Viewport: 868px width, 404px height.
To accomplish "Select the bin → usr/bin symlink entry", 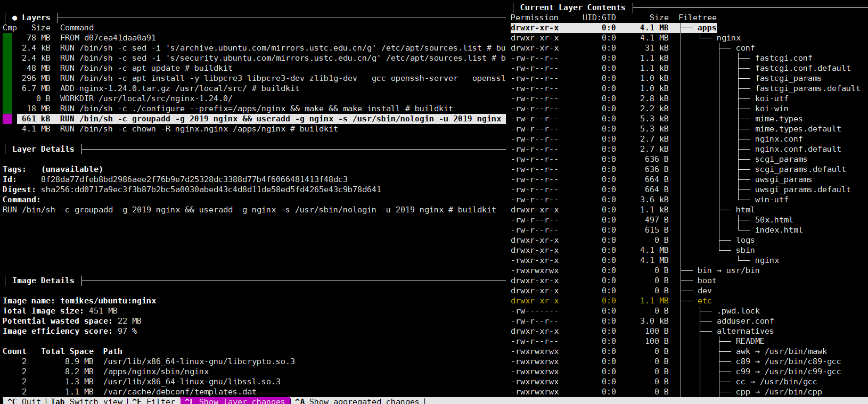I will click(728, 270).
